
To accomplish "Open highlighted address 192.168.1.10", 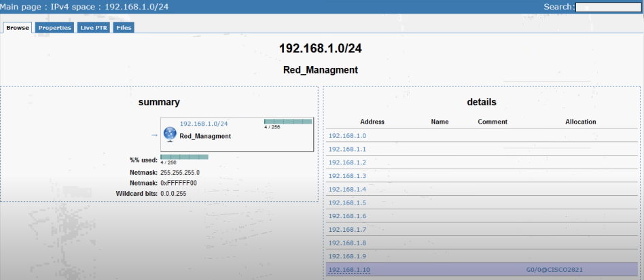I will coord(349,270).
